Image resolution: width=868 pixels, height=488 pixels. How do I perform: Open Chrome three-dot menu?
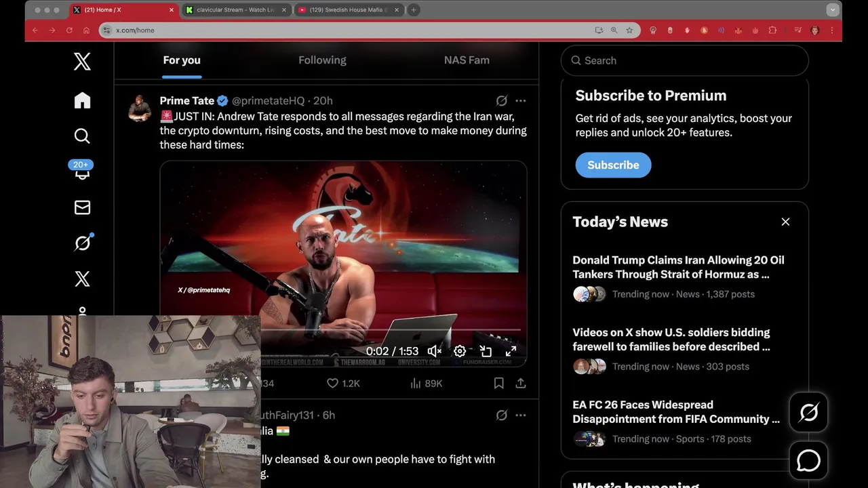(x=832, y=30)
